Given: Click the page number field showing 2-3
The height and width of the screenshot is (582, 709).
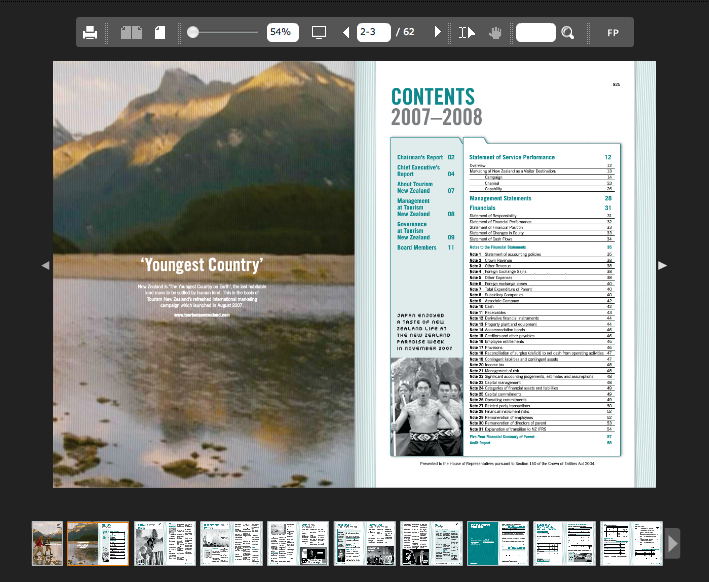Looking at the screenshot, I should pyautogui.click(x=373, y=33).
